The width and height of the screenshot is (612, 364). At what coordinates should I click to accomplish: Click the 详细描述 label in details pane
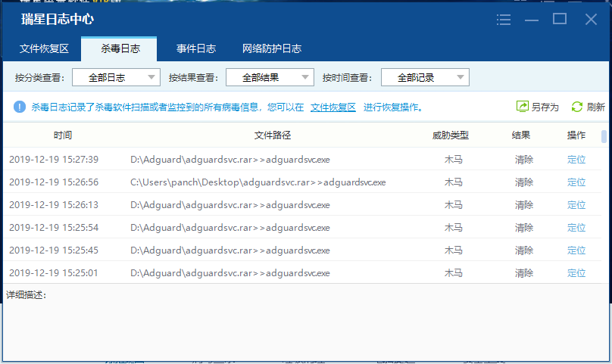pyautogui.click(x=27, y=295)
